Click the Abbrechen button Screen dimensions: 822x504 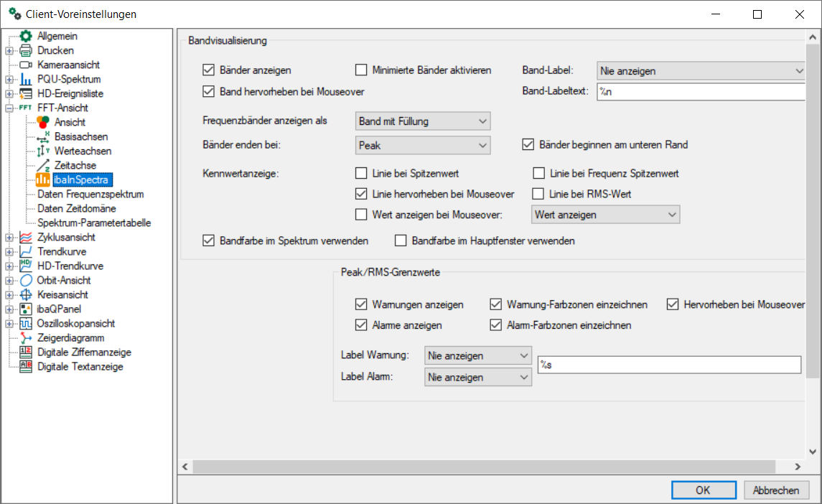click(x=776, y=490)
